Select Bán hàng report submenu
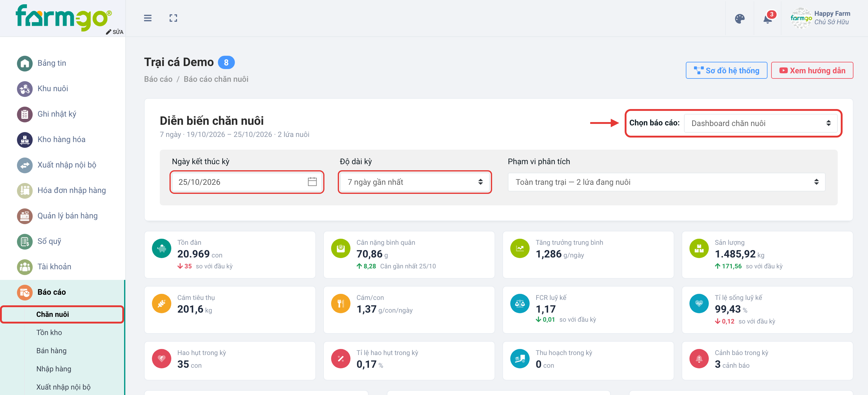The width and height of the screenshot is (868, 395). 51,350
